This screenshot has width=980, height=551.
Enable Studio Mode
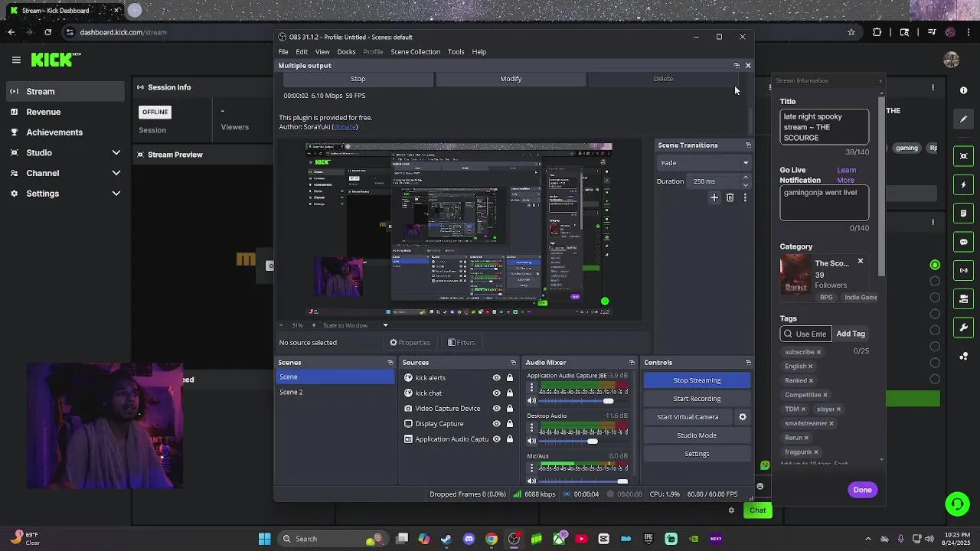(697, 435)
